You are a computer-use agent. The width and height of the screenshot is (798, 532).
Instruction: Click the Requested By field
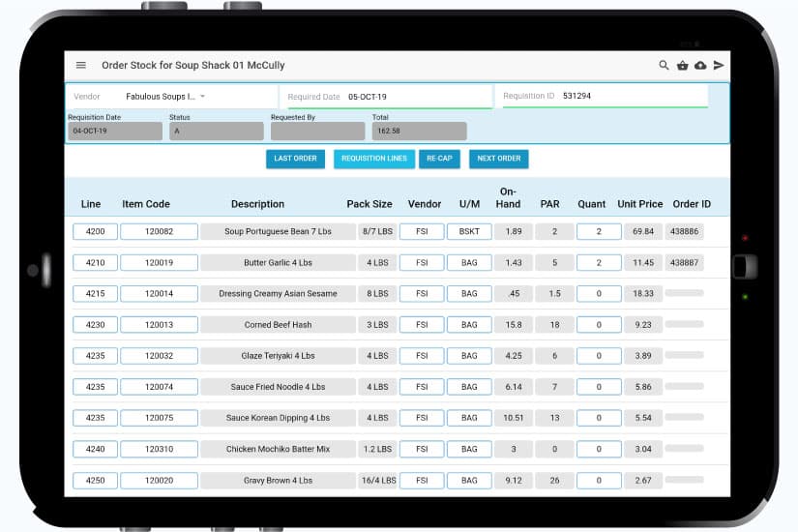click(x=317, y=132)
